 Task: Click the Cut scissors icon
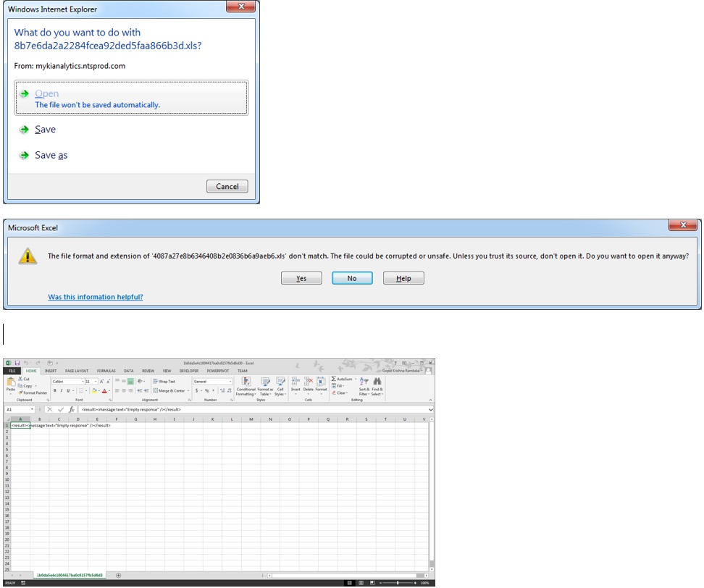coord(21,379)
